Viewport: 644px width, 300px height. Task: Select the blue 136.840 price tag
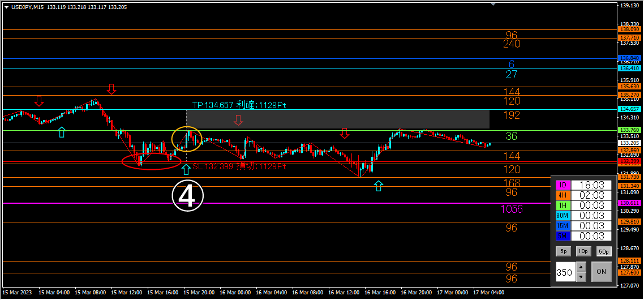point(629,58)
